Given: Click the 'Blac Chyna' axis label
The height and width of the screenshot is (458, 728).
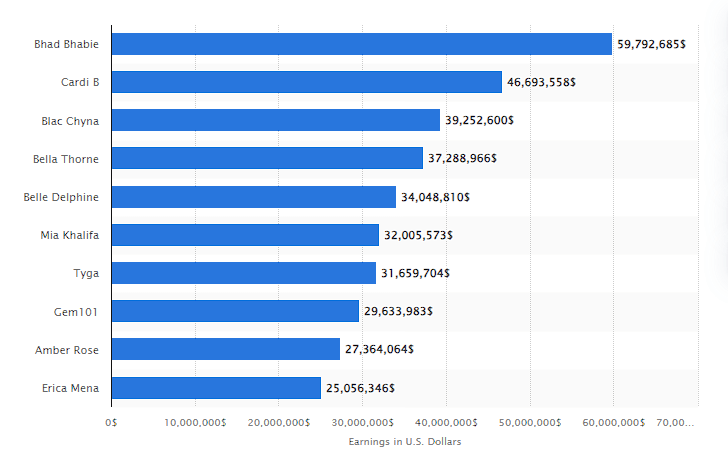Looking at the screenshot, I should tap(70, 121).
